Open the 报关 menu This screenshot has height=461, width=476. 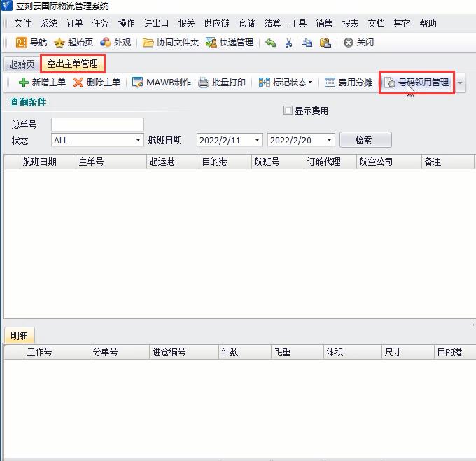point(187,23)
